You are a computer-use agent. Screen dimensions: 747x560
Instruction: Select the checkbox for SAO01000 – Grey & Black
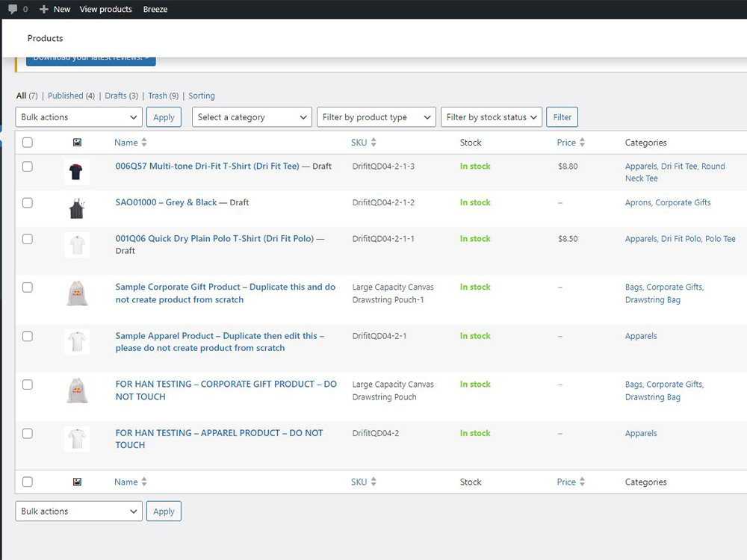[x=28, y=202]
